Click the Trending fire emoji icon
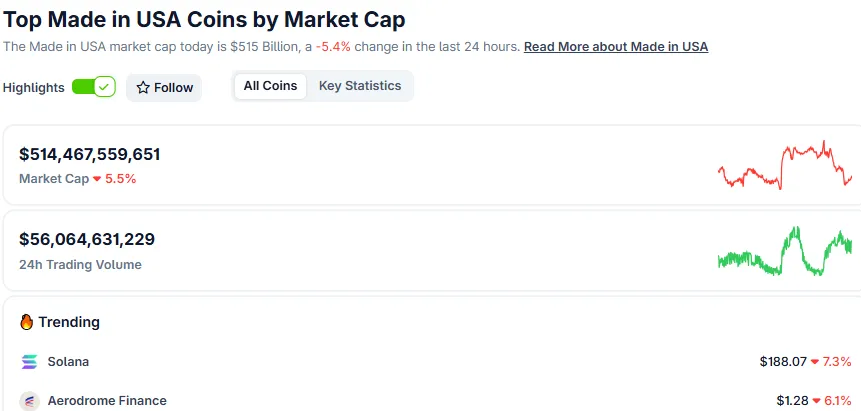This screenshot has height=411, width=861. [x=27, y=322]
